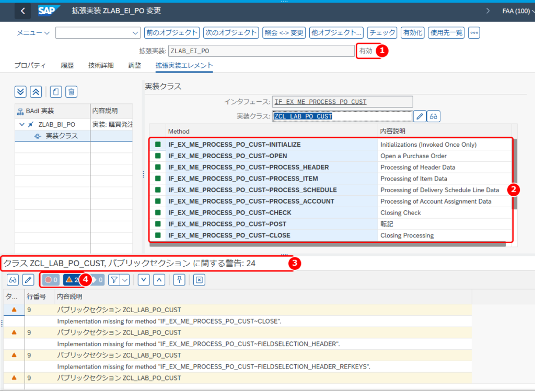Image resolution: width=535 pixels, height=392 pixels.
Task: Open the FAA (100) system dropdown
Action: coord(518,11)
